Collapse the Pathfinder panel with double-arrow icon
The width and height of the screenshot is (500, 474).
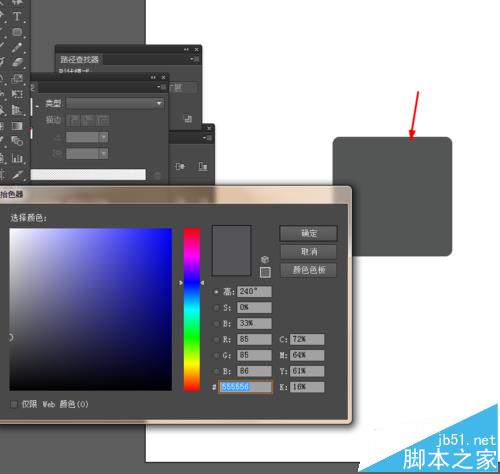click(186, 49)
